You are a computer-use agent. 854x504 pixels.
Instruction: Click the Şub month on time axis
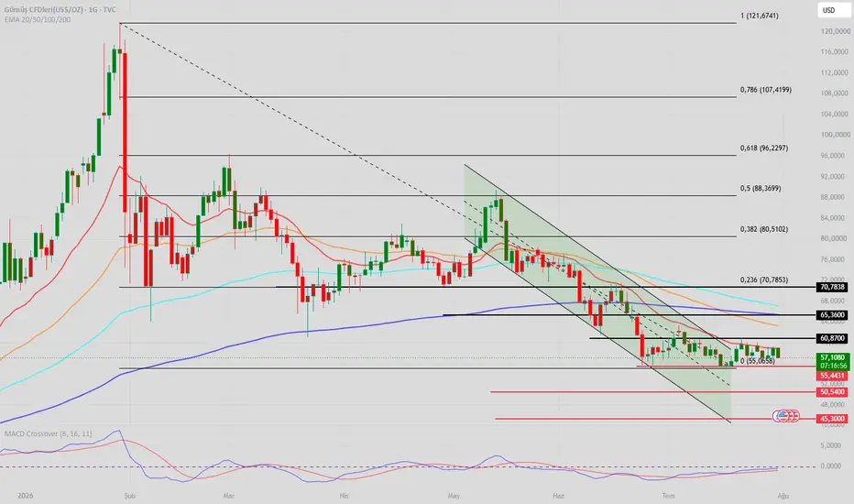pos(129,496)
